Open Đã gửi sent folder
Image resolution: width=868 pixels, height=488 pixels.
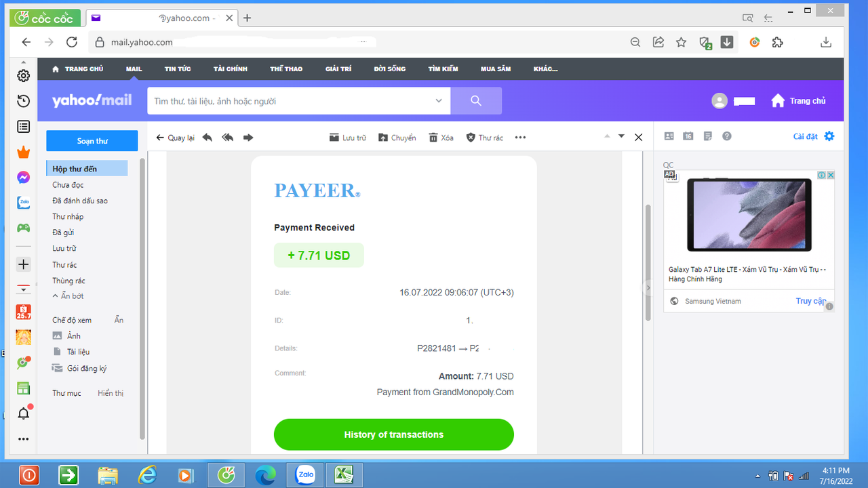(64, 232)
